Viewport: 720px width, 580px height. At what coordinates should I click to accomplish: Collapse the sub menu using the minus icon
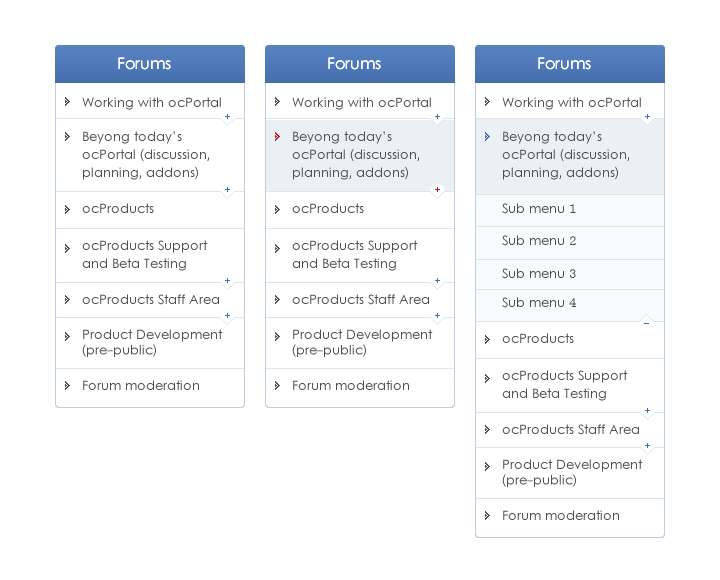point(647,323)
